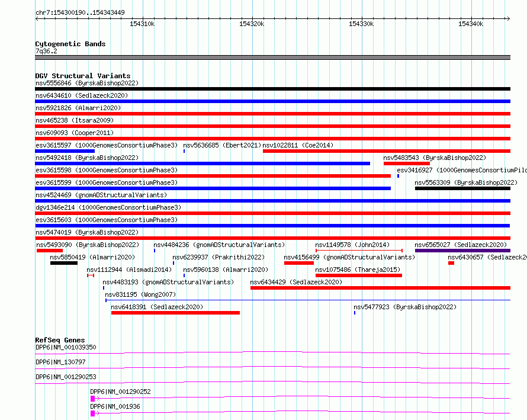Click the nsv1112944 (Alsmadi2014) label
Image resolution: width=527 pixels, height=420 pixels.
tap(129, 270)
